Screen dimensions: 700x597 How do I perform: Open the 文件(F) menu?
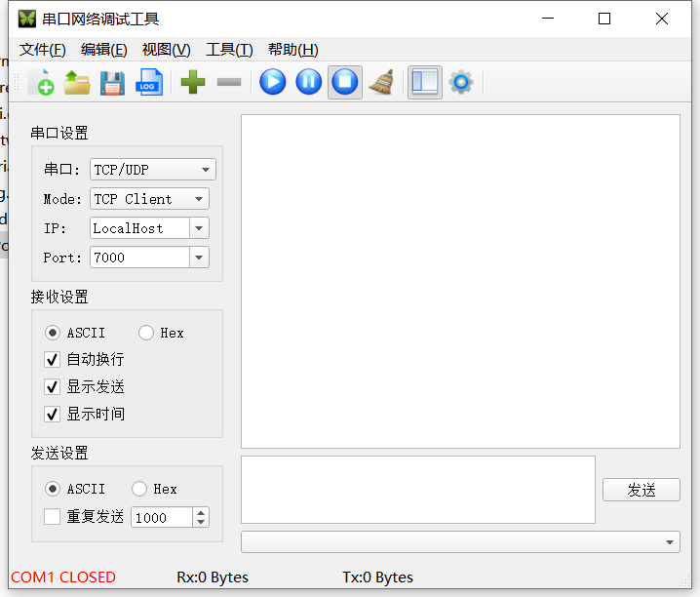(43, 50)
